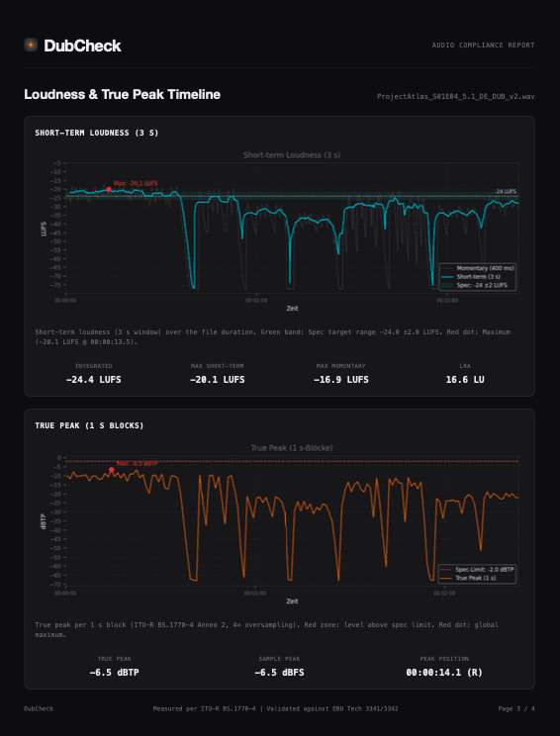Click the Max Short-term value -20.1 LUFS
This screenshot has height=736, width=560.
217,380
